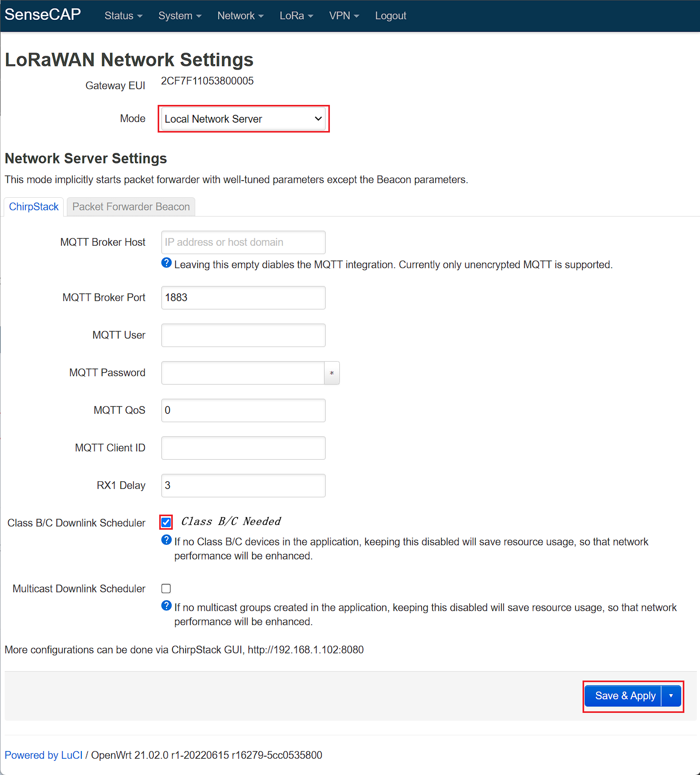This screenshot has width=700, height=775.
Task: Focus the MQTT Broker Host field
Action: point(243,242)
